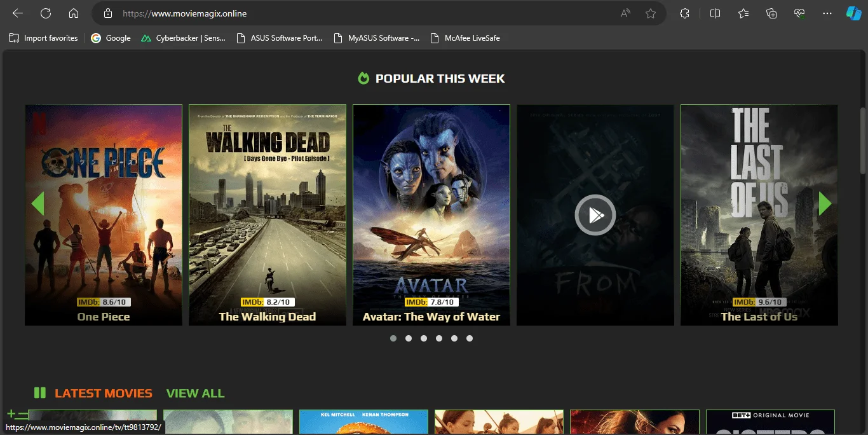The image size is (868, 435).
Task: Select the third carousel pagination dot
Action: tap(424, 338)
